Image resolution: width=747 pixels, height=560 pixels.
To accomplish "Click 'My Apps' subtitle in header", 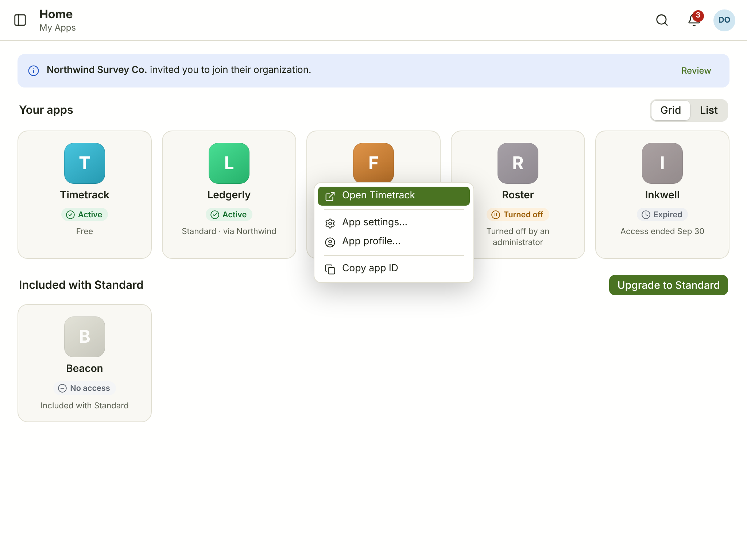I will click(x=58, y=28).
